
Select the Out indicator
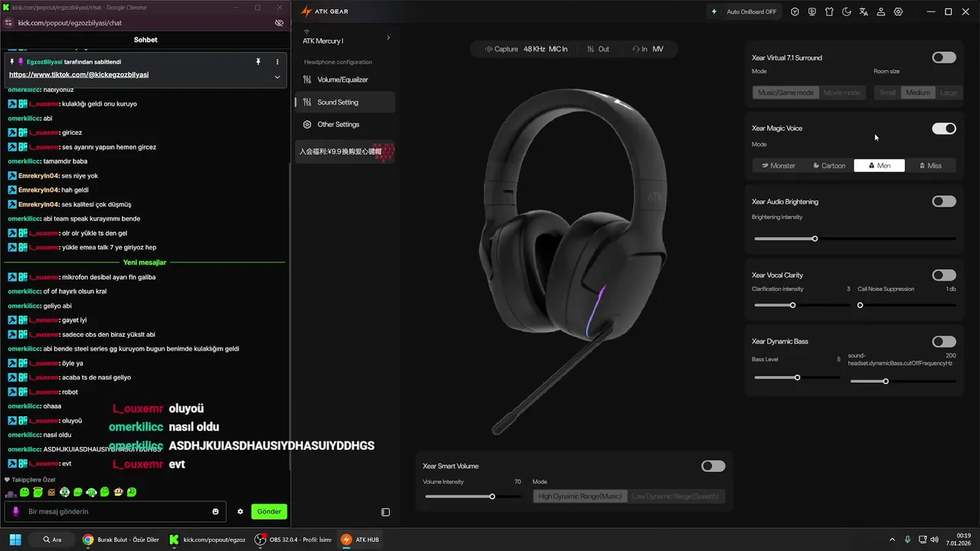point(598,49)
